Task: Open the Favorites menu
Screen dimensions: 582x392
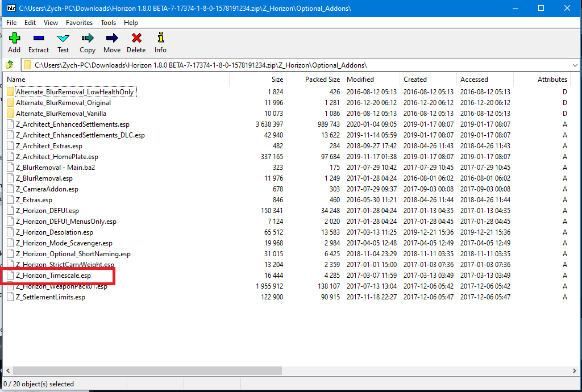Action: pyautogui.click(x=79, y=23)
